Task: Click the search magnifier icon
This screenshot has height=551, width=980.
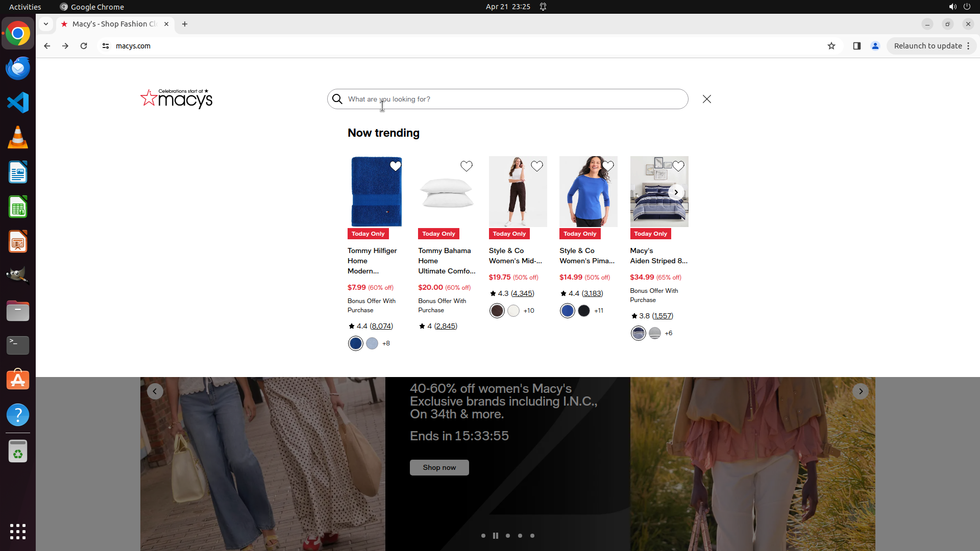Action: pos(337,99)
